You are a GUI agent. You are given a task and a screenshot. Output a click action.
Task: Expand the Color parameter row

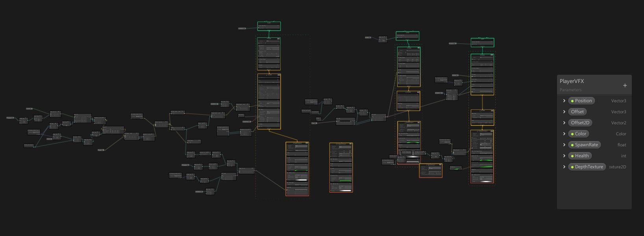564,134
